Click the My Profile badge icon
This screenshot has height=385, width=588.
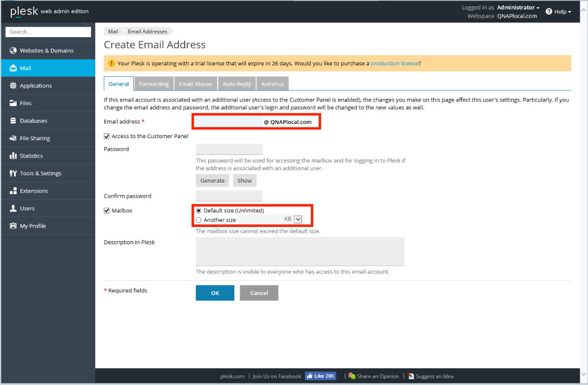[13, 225]
